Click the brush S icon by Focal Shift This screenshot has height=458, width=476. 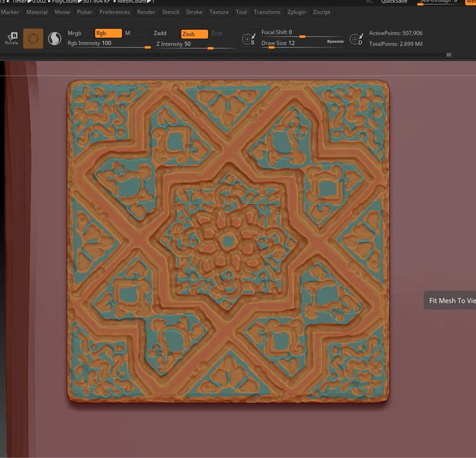(249, 39)
